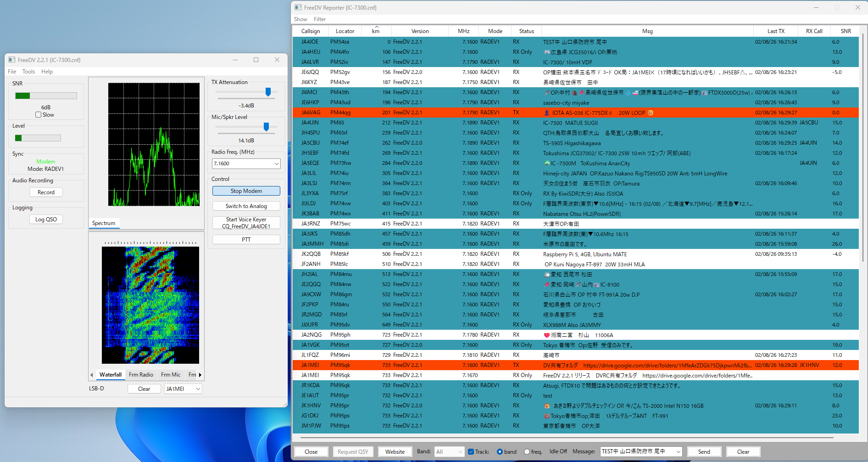Select the JA3RNZ callsign row
Screen dimensions: 868x462
576,224
